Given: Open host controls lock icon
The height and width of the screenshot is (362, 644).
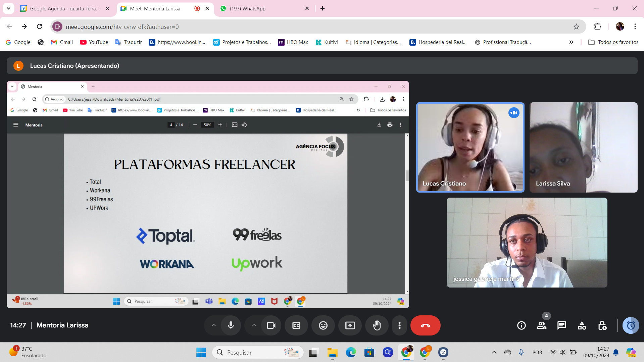Looking at the screenshot, I should [602, 325].
